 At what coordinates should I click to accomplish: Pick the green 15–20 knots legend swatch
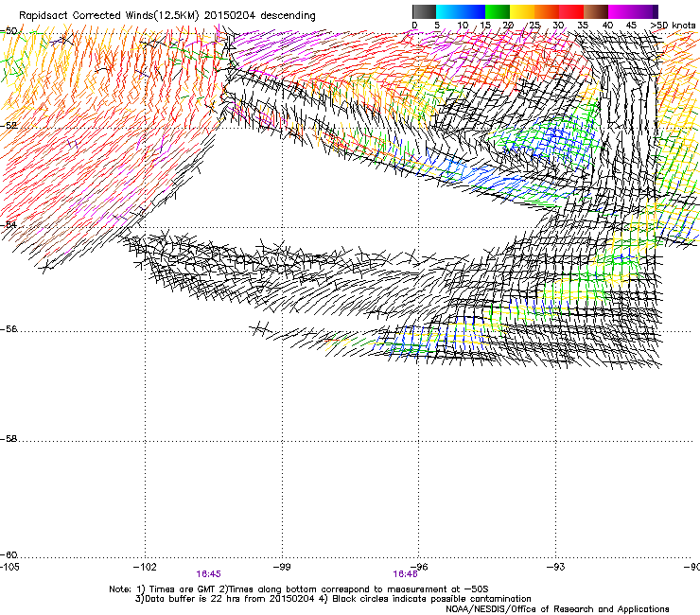498,11
